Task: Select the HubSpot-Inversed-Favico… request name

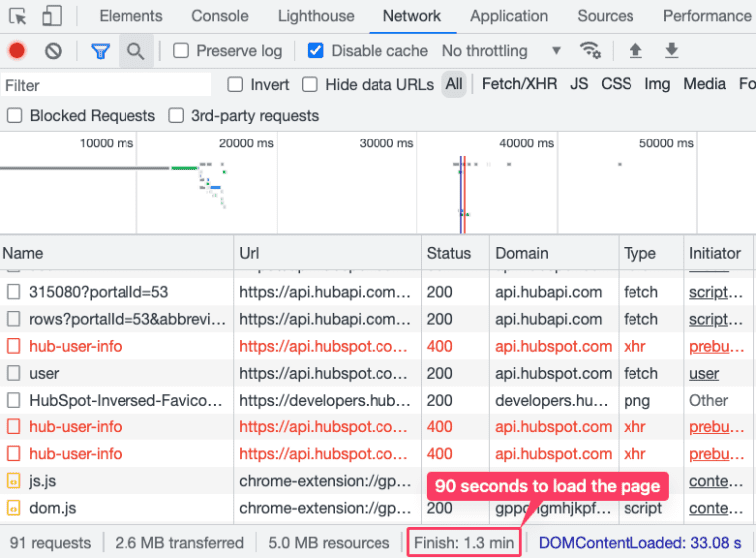Action: click(x=126, y=400)
